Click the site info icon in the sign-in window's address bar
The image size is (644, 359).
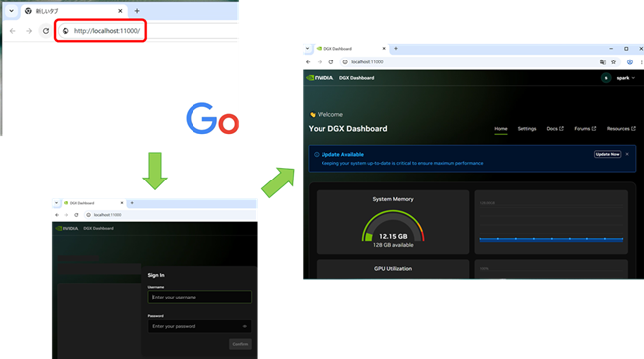coord(88,215)
